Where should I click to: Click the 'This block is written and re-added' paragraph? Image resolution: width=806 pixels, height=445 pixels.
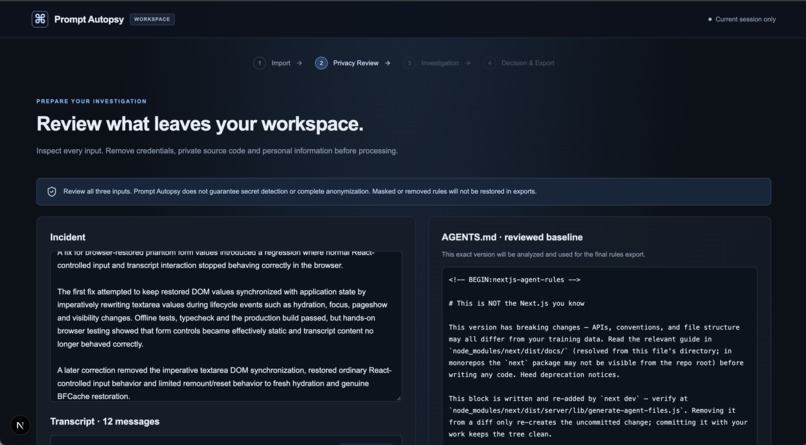598,417
